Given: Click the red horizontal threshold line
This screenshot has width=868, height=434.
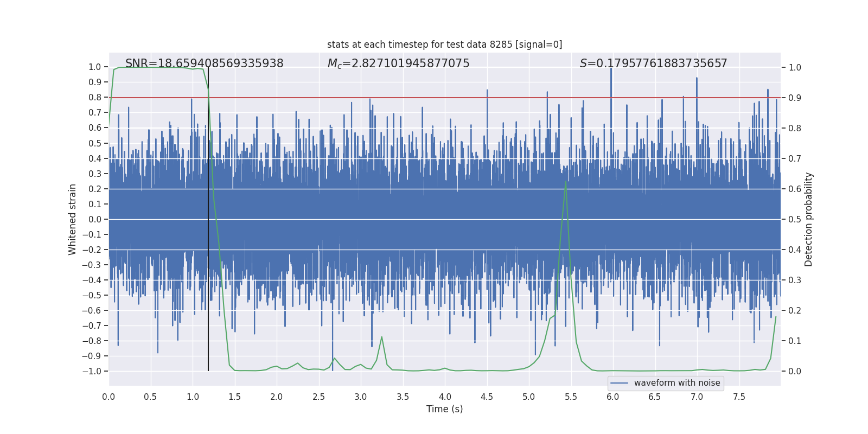Looking at the screenshot, I should pos(444,98).
